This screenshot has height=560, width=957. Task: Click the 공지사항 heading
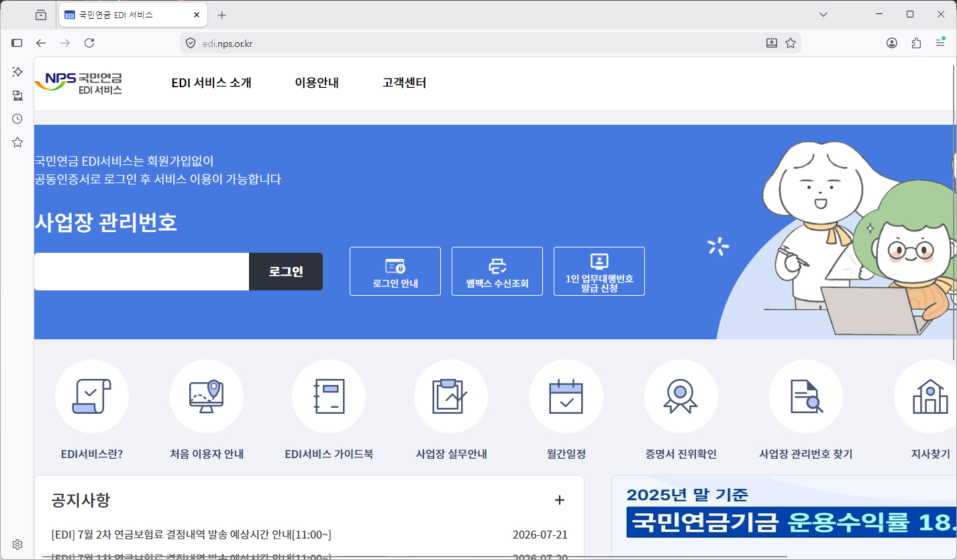(x=81, y=500)
